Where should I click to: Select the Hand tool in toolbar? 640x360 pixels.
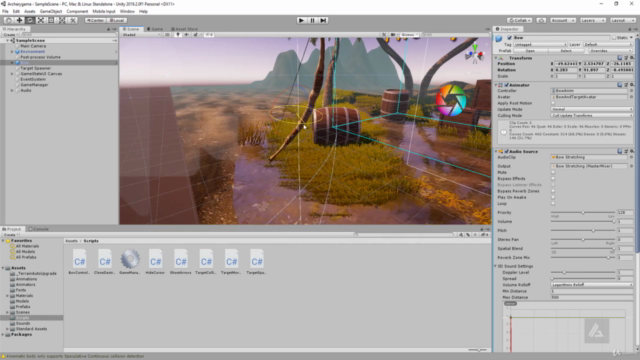pyautogui.click(x=9, y=20)
